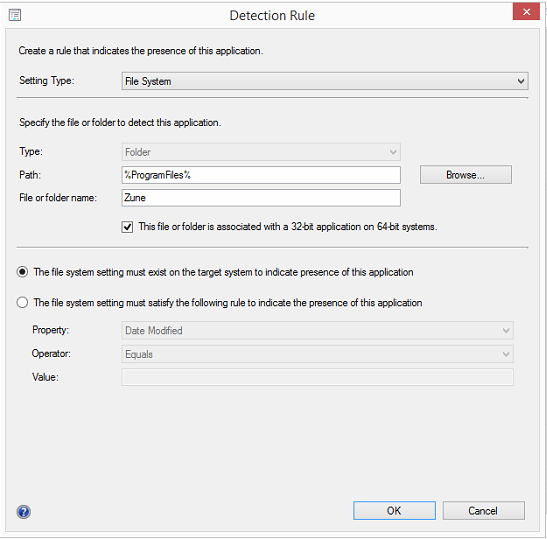Click the Browse... button
Image resolution: width=547 pixels, height=539 pixels.
466,175
